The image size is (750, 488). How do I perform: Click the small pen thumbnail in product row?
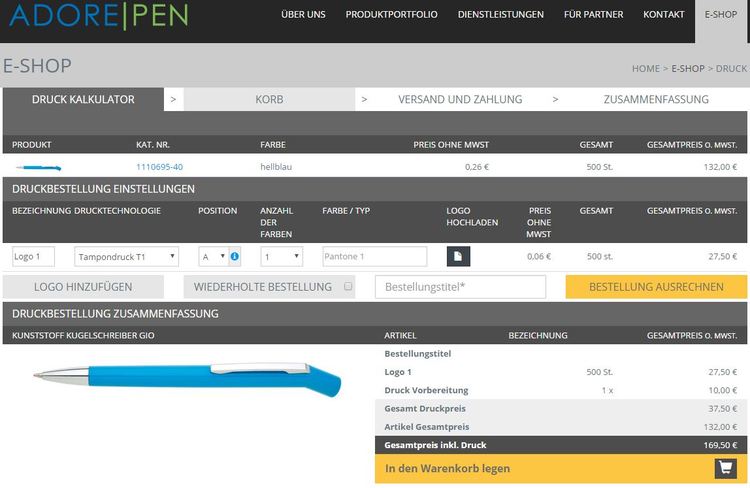(x=39, y=167)
